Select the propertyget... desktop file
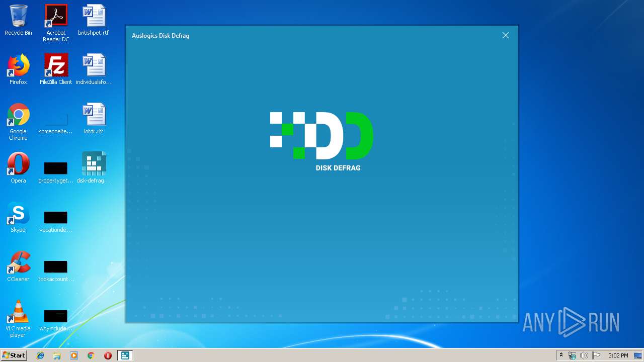The image size is (644, 362). pyautogui.click(x=56, y=171)
